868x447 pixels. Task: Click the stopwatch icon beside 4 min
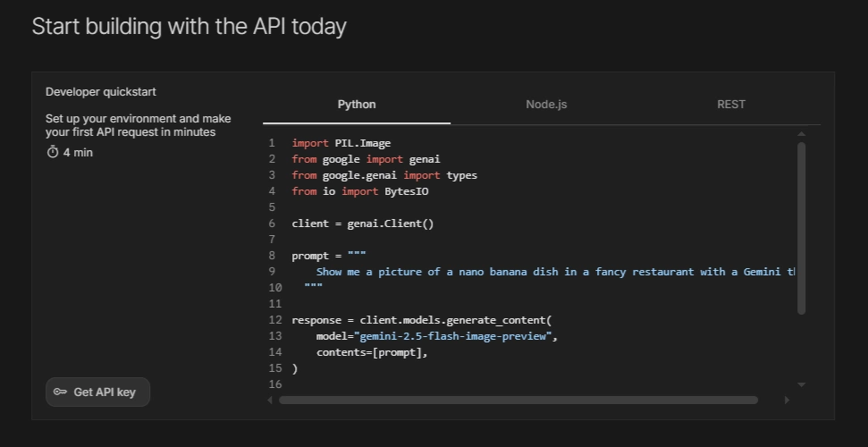[53, 152]
